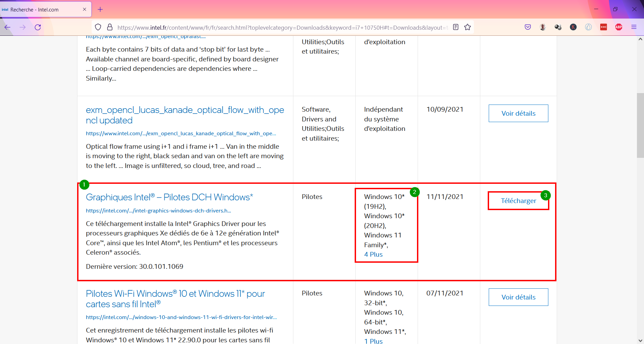Open the Pocket save icon

pyautogui.click(x=528, y=27)
